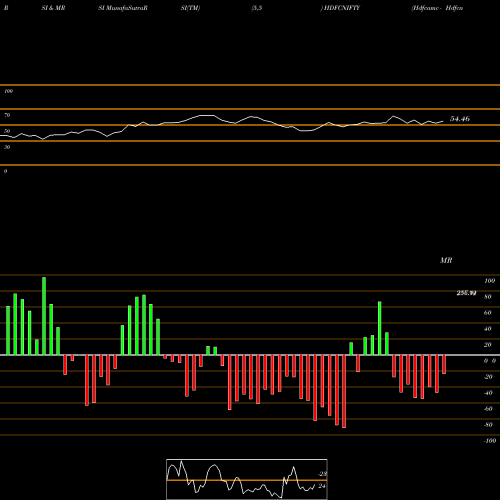
Task: Click the '-100' label on MR axis
Action: (490, 441)
